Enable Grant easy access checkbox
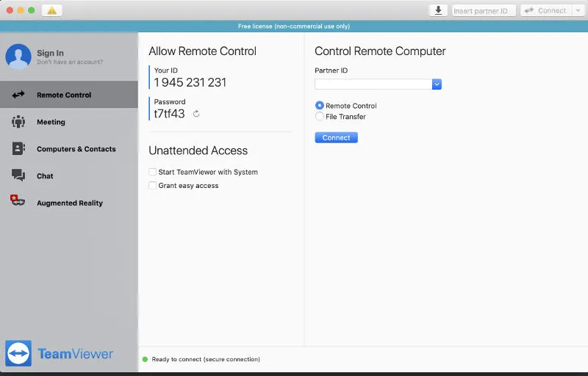This screenshot has height=376, width=588. pos(152,185)
